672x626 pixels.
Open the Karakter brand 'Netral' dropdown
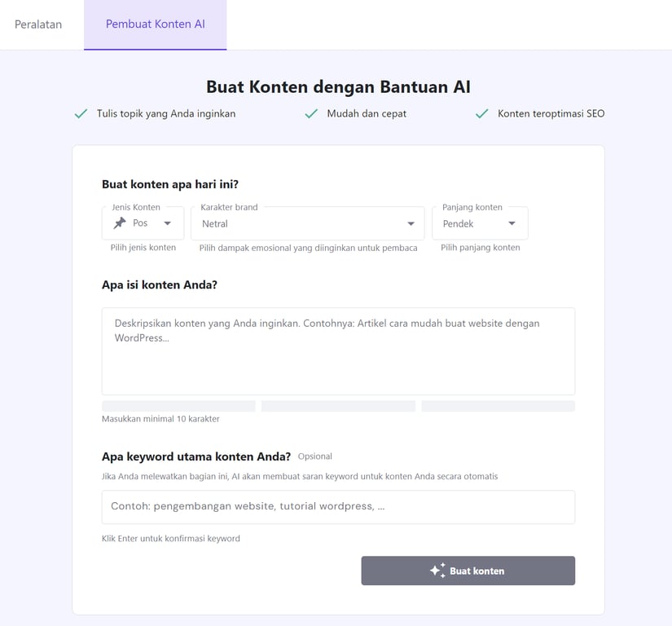coord(307,223)
